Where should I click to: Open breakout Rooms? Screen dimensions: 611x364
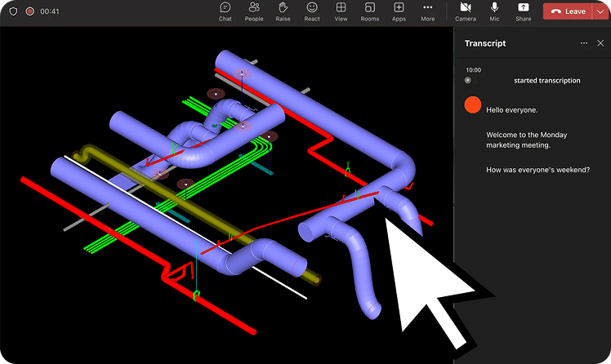(x=370, y=11)
